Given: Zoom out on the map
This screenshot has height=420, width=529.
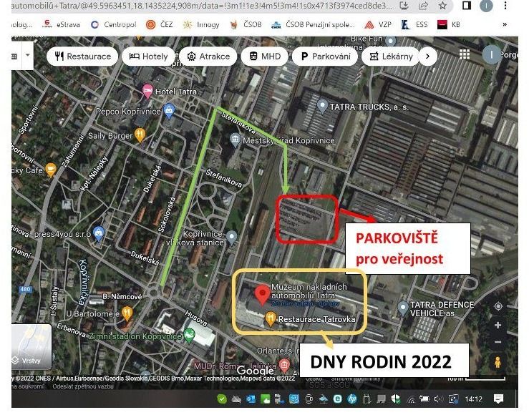Looking at the screenshot, I should click(498, 342).
